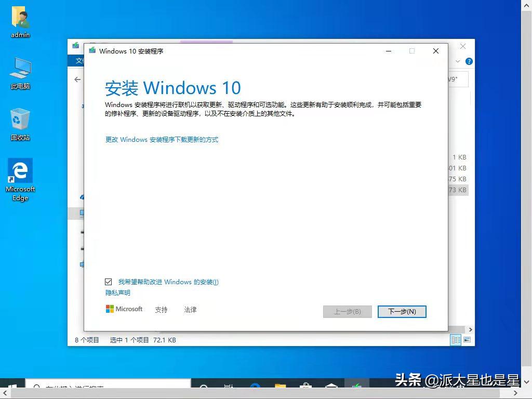
Task: Open the admin user icon on desktop
Action: click(20, 21)
